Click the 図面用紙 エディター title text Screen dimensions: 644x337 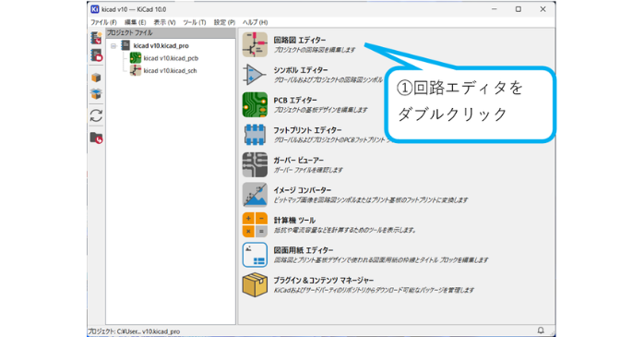pos(304,250)
